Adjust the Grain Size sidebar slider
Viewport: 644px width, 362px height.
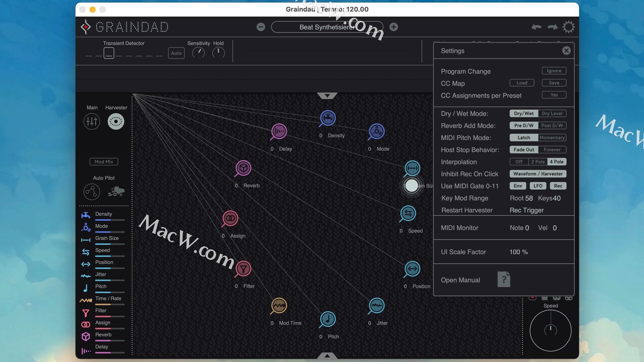(x=110, y=244)
